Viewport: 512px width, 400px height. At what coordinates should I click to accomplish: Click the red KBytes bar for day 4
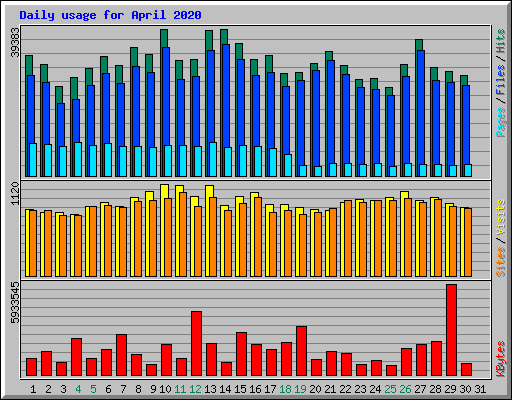(x=76, y=357)
